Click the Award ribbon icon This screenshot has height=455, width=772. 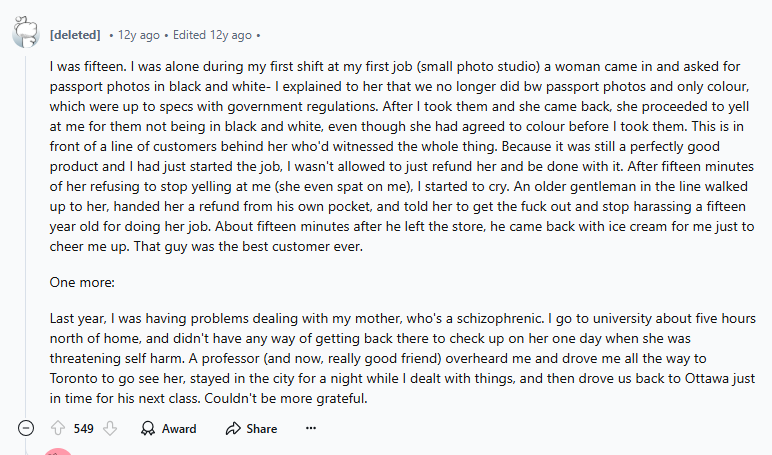[x=148, y=428]
